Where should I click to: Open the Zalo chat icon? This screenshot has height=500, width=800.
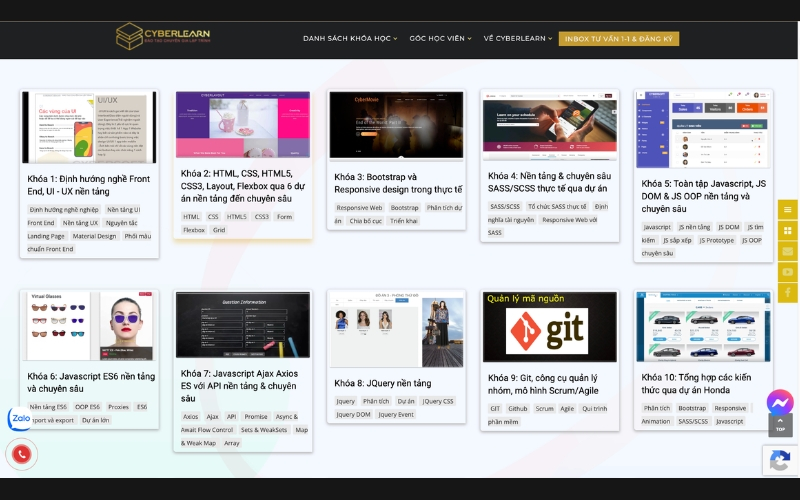click(x=19, y=419)
